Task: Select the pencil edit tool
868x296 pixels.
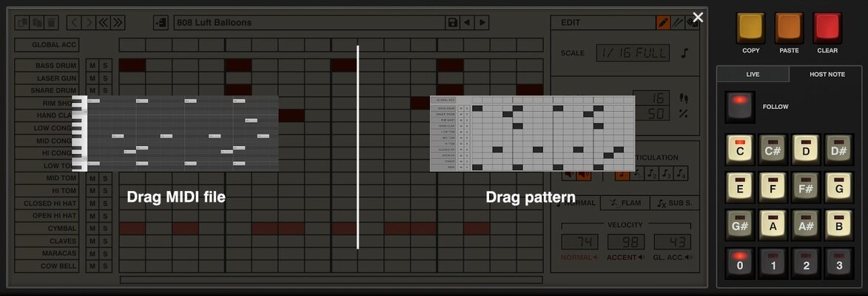Action: click(662, 23)
